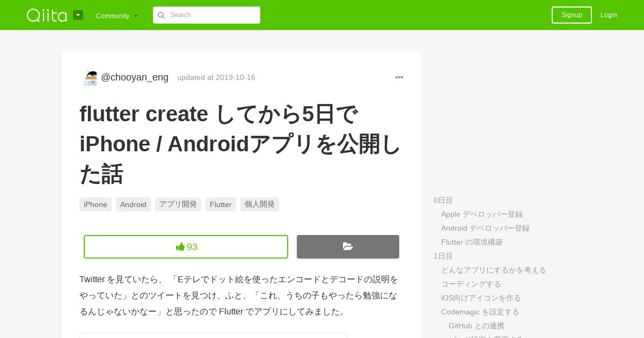Image resolution: width=644 pixels, height=338 pixels.
Task: Jump to GitHub との連携 section
Action: 477,326
